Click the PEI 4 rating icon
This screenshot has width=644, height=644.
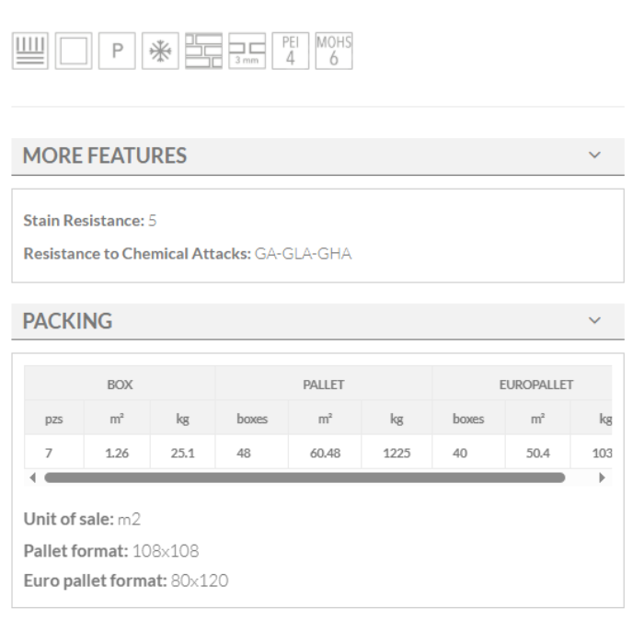tap(291, 52)
